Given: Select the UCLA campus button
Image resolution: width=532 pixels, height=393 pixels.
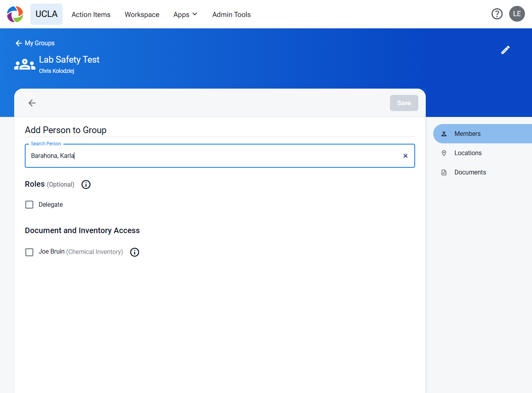Looking at the screenshot, I should (46, 14).
